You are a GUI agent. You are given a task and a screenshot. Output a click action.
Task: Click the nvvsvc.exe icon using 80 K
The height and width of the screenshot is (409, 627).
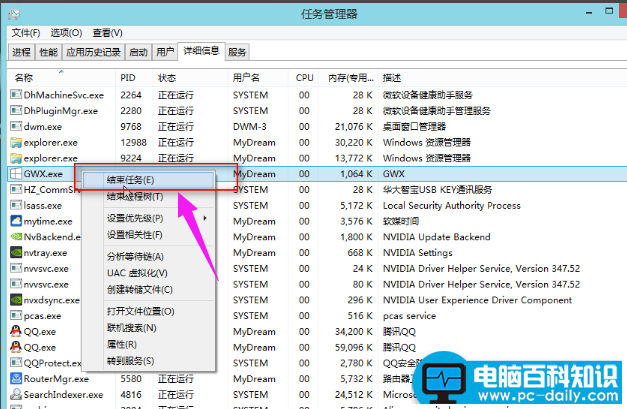point(16,284)
